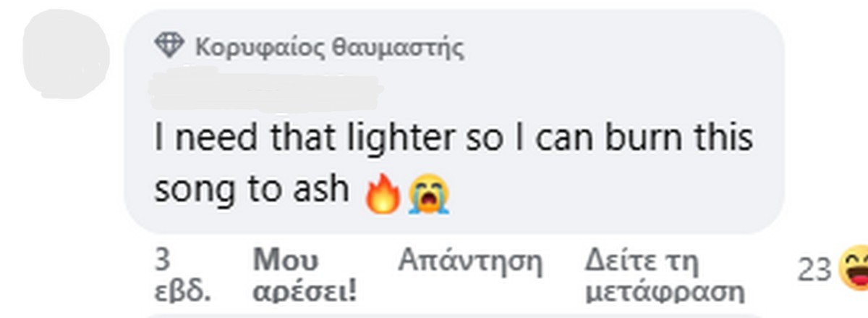Screen dimensions: 868x318
Task: Click the fire emoji in the comment
Action: click(383, 193)
